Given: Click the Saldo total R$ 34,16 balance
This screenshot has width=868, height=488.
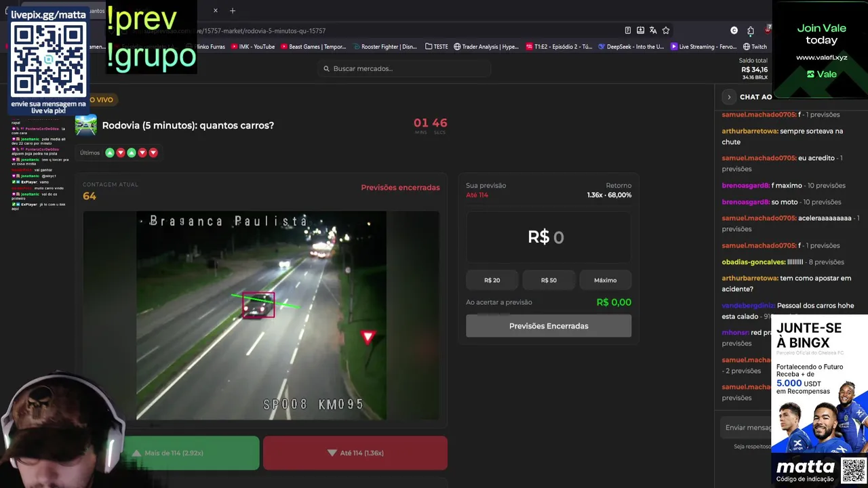Looking at the screenshot, I should [754, 69].
